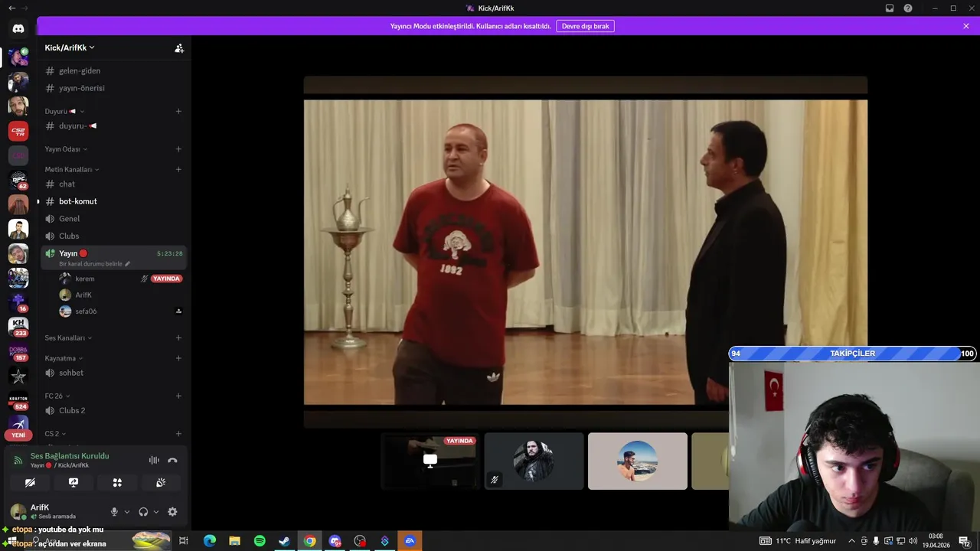This screenshot has width=980, height=551.
Task: Expand the Ses Kanalları category
Action: click(68, 338)
